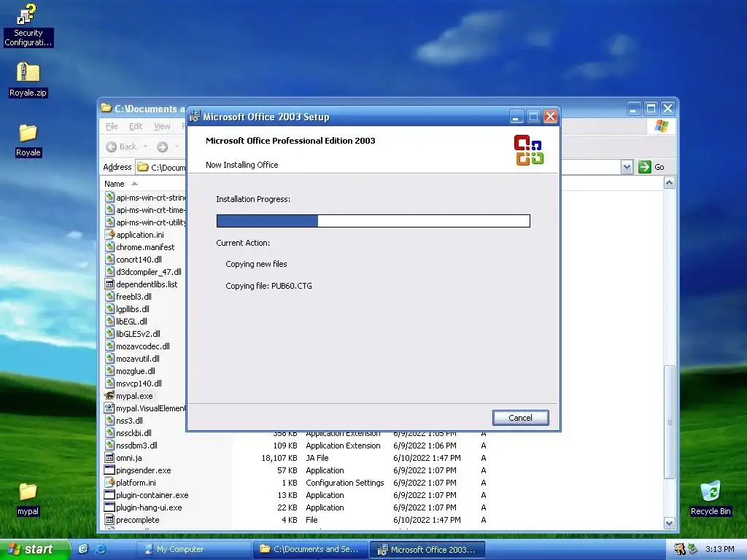Select omni.ja file
The height and width of the screenshot is (560, 747).
coord(123,458)
